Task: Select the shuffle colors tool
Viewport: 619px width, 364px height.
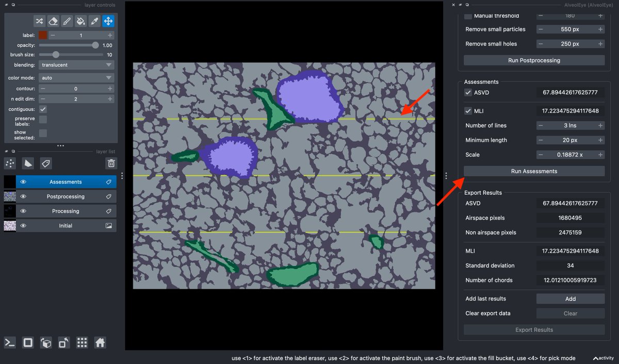Action: [x=40, y=21]
